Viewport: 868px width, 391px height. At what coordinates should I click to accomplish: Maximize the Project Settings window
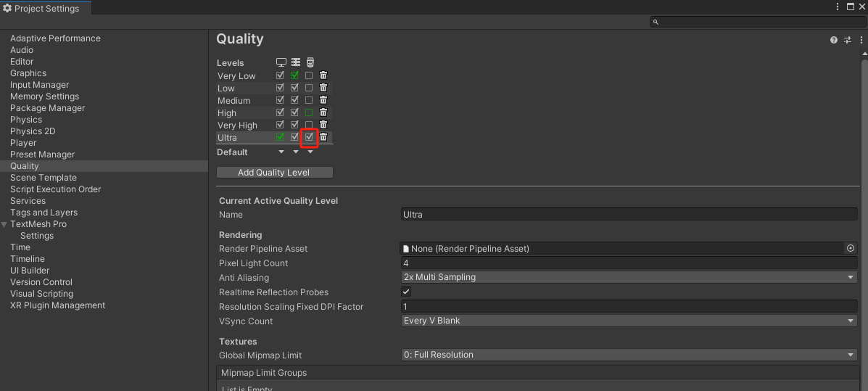851,7
